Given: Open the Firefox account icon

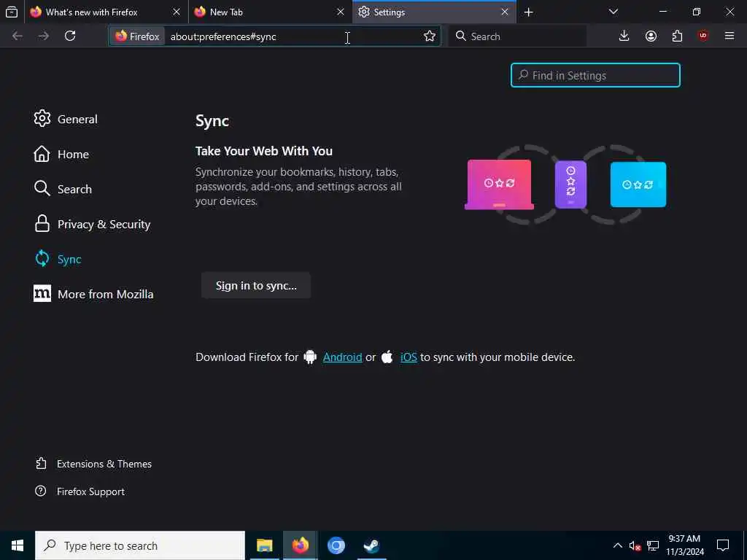Looking at the screenshot, I should click(x=651, y=36).
